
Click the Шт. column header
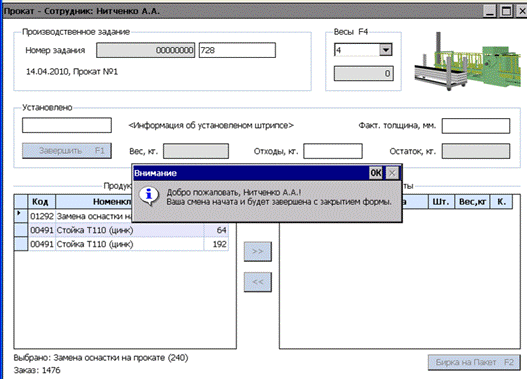click(441, 202)
